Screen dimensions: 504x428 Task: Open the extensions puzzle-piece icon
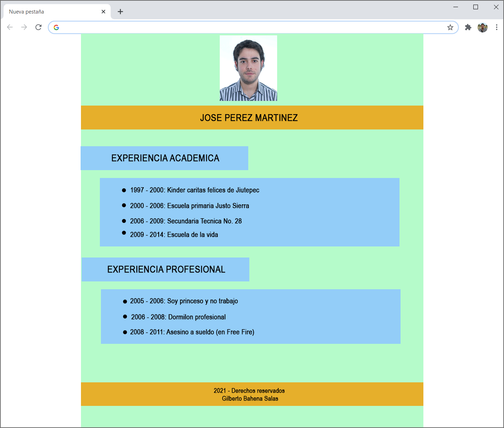468,27
